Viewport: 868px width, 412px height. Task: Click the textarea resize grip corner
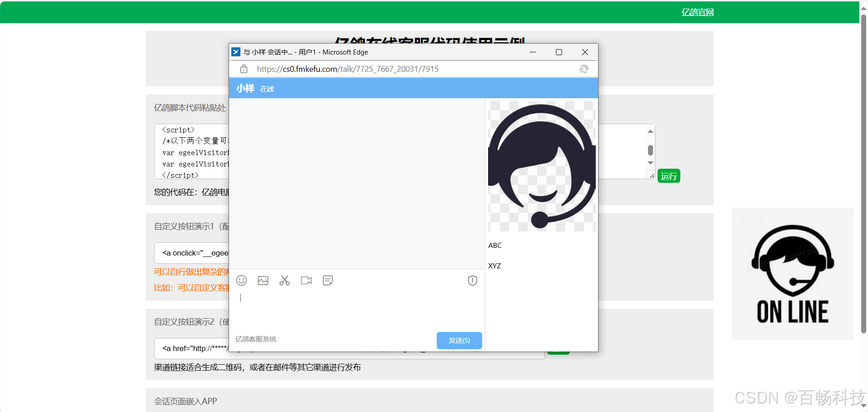(652, 176)
